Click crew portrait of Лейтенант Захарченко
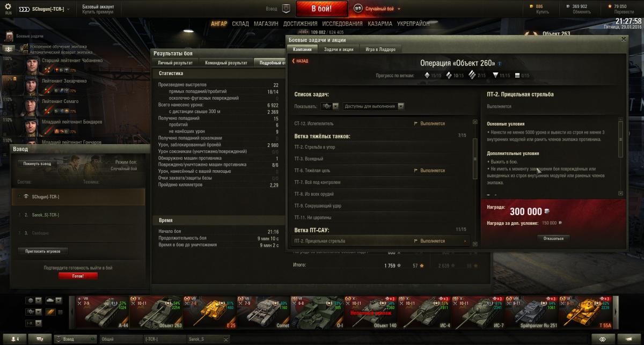The width and height of the screenshot is (644, 345). click(32, 86)
